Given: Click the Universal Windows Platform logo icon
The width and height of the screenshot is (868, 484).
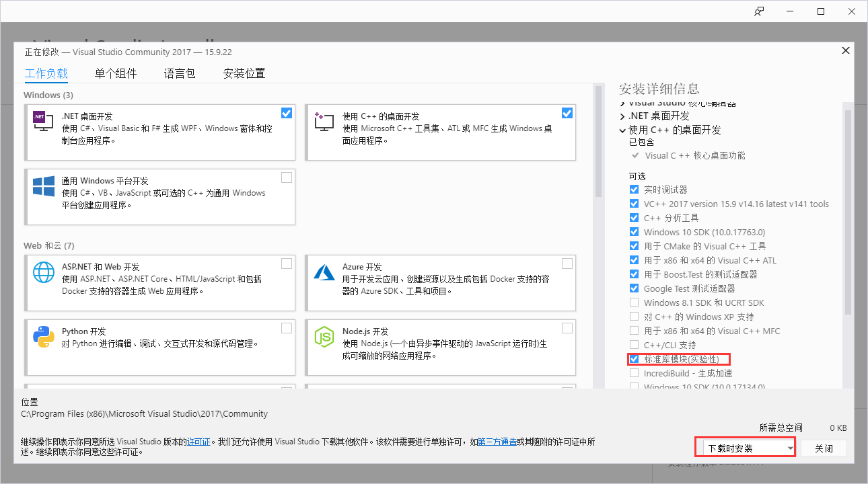Looking at the screenshot, I should click(43, 186).
